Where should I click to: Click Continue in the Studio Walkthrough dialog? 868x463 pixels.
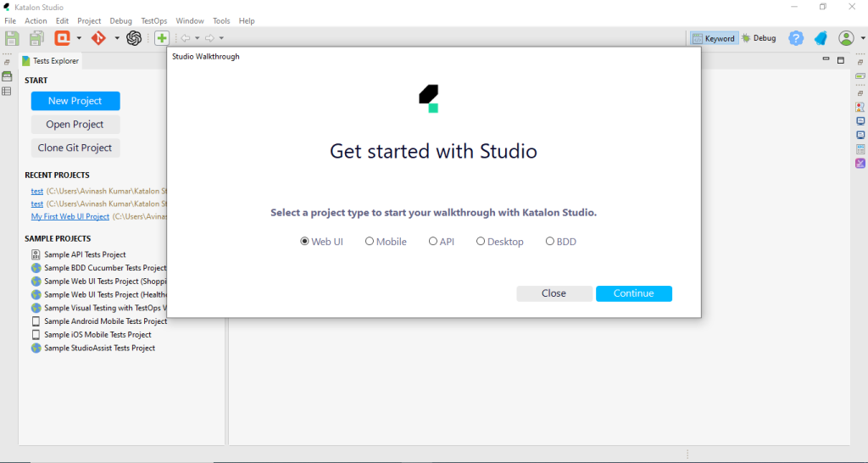point(634,293)
